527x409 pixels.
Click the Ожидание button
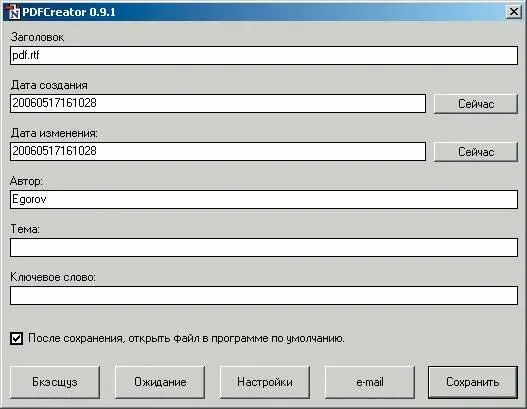click(160, 382)
